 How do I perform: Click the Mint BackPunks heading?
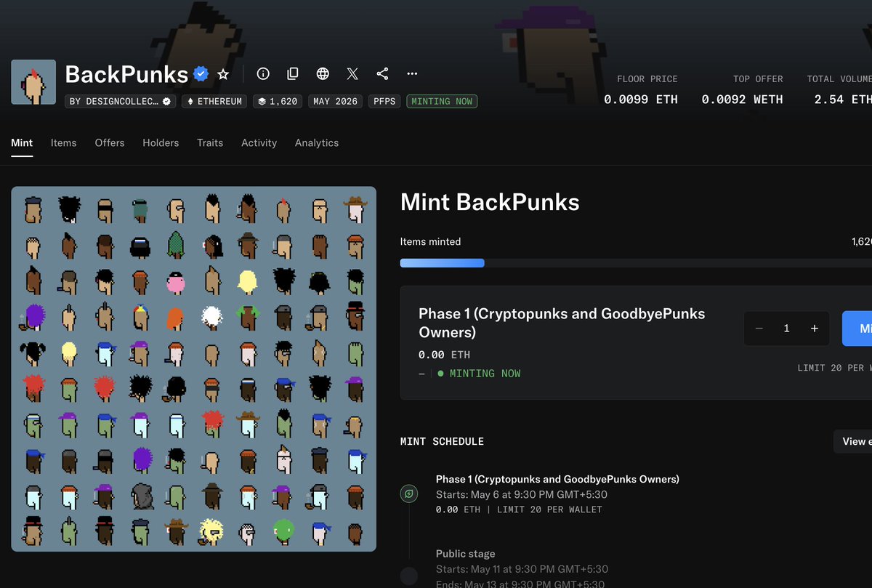[x=490, y=202]
